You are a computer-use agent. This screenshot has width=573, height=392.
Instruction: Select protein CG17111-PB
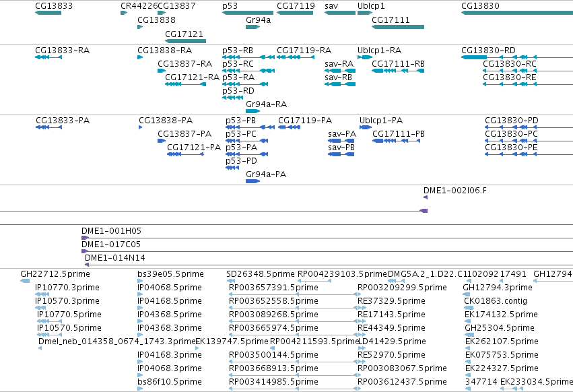coord(396,141)
